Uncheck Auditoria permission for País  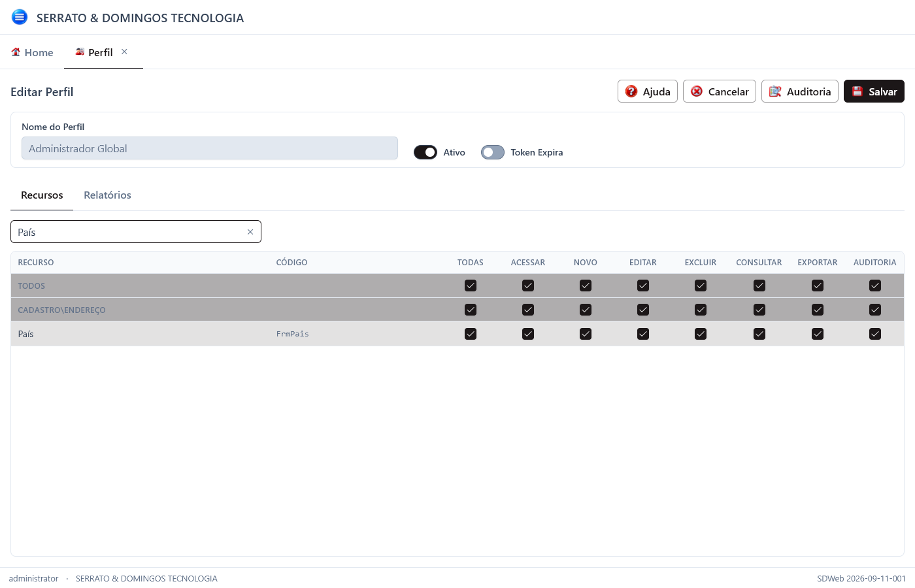point(875,334)
